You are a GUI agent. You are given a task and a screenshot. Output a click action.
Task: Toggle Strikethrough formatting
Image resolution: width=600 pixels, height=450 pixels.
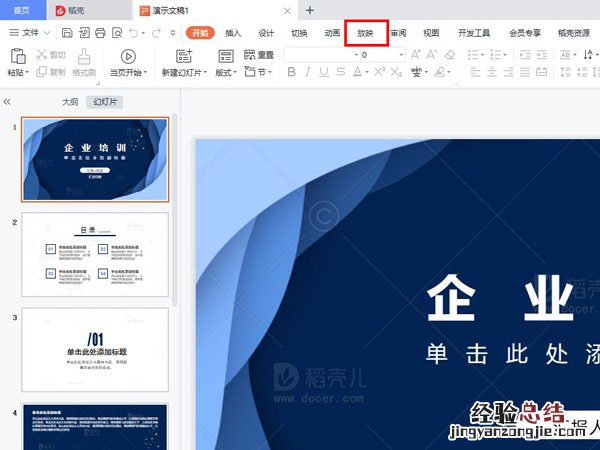pyautogui.click(x=341, y=72)
